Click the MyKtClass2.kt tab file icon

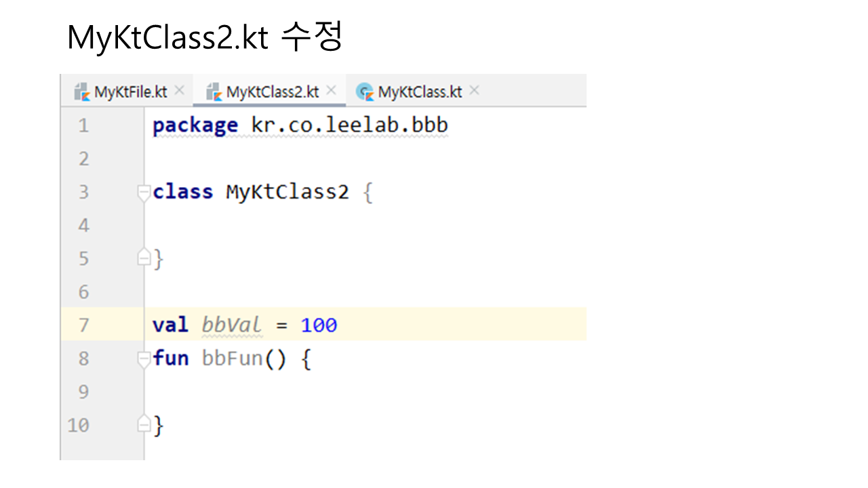point(214,91)
